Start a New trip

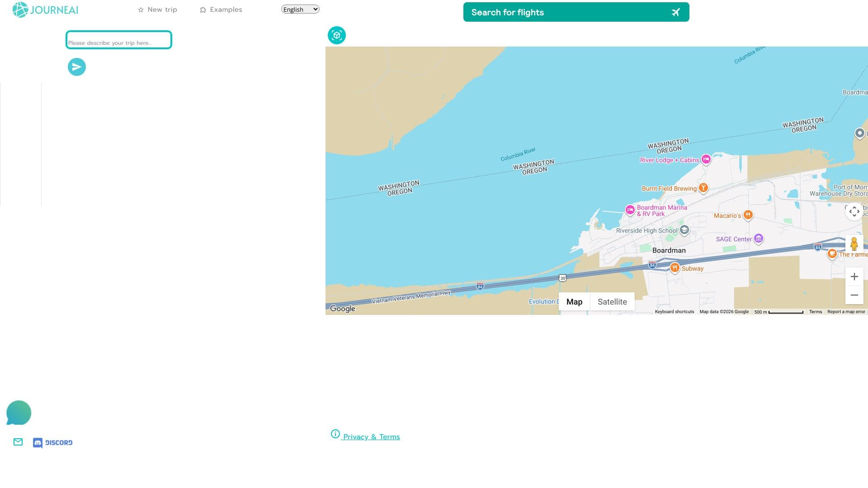coord(157,9)
